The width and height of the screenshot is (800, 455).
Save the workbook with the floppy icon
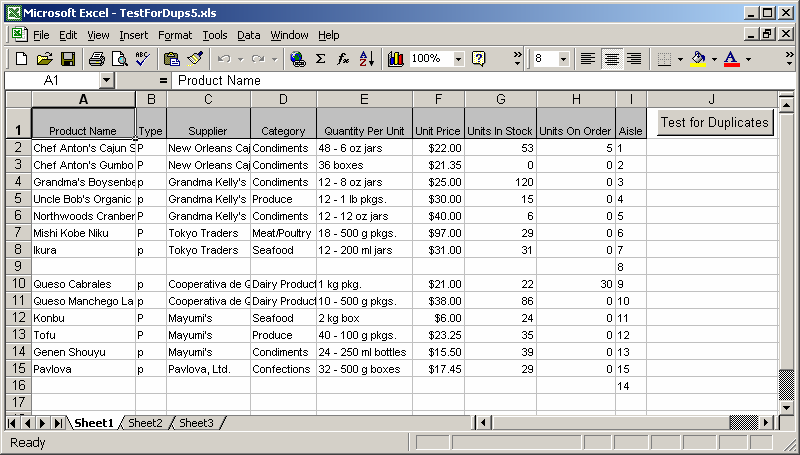(x=68, y=59)
